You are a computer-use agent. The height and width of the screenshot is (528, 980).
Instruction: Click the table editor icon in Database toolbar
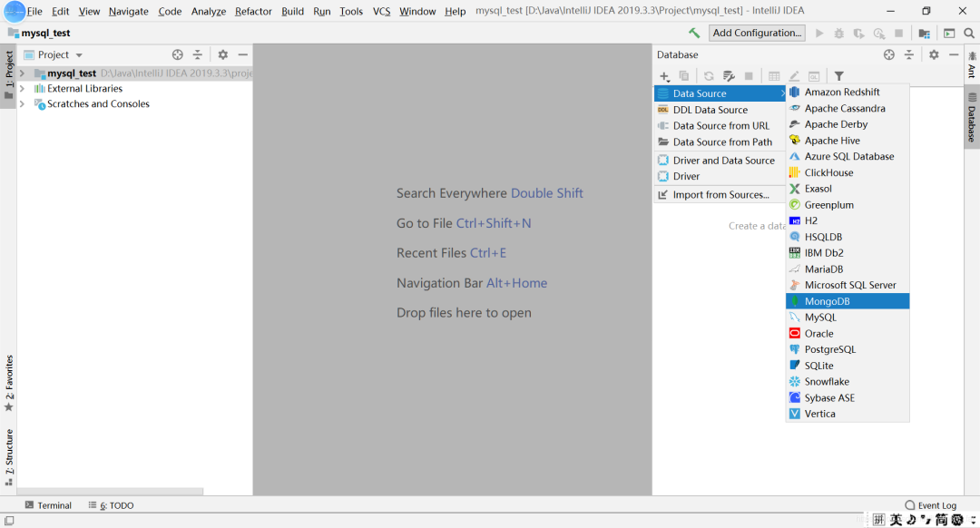tap(774, 76)
